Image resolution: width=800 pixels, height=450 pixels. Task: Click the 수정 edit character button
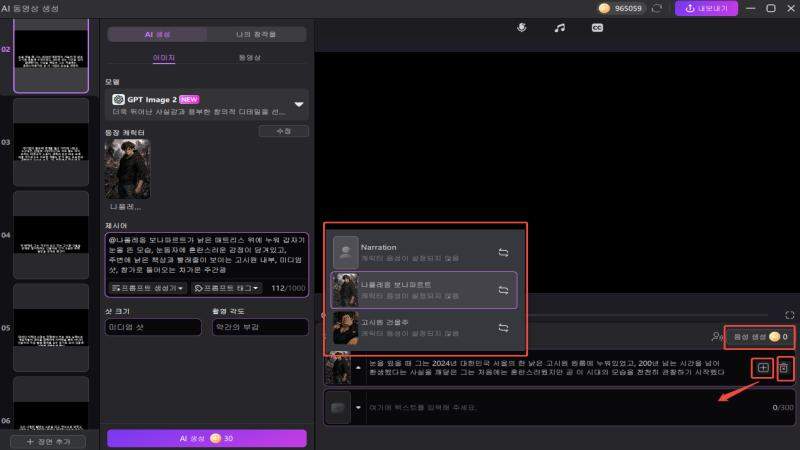(x=283, y=132)
